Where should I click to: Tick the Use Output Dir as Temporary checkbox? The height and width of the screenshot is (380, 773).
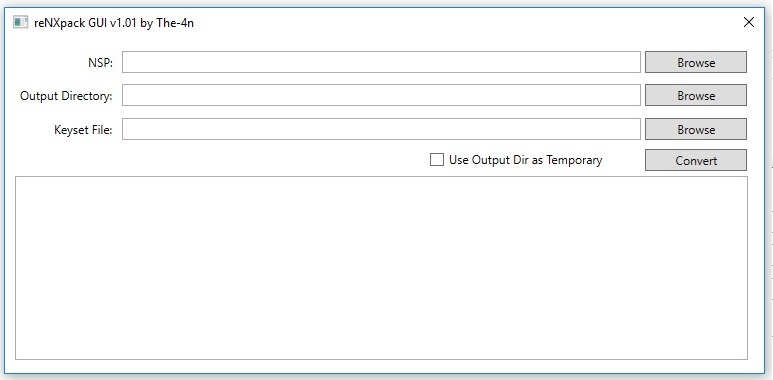pos(437,160)
